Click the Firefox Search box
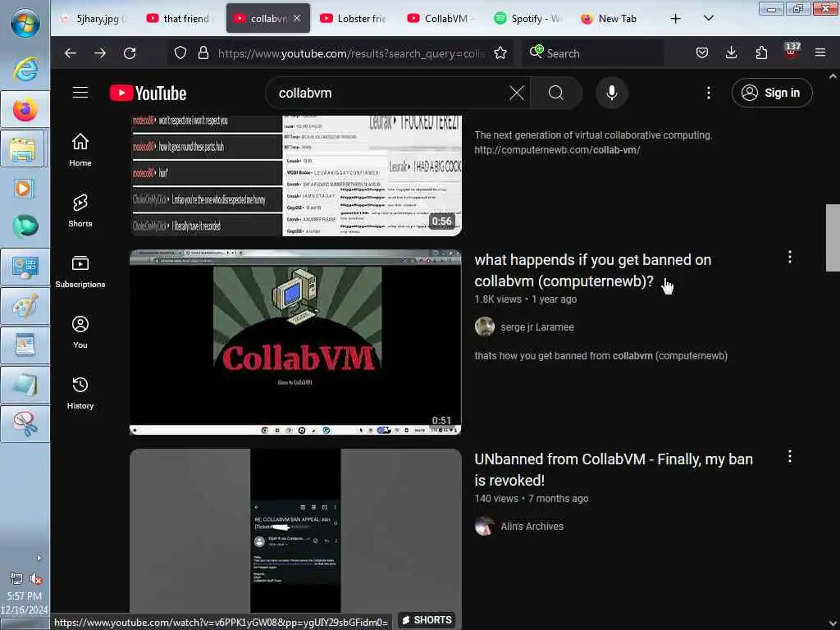 click(x=592, y=53)
